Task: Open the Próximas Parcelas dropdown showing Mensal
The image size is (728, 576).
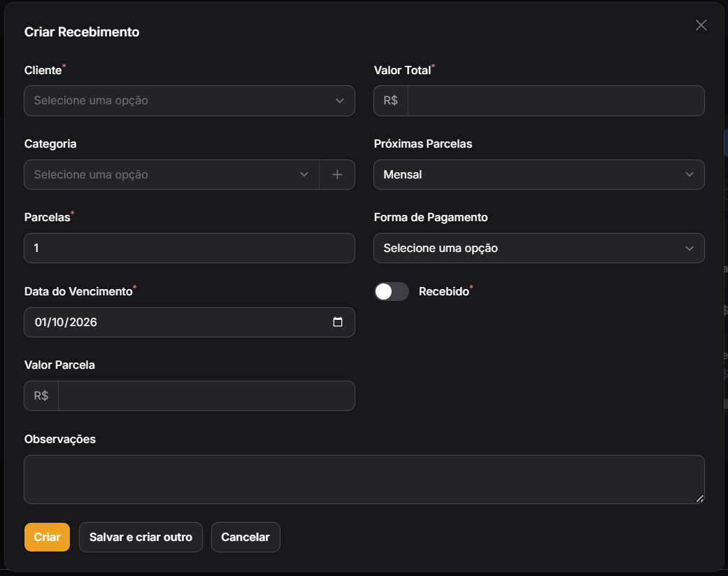Action: pos(538,175)
